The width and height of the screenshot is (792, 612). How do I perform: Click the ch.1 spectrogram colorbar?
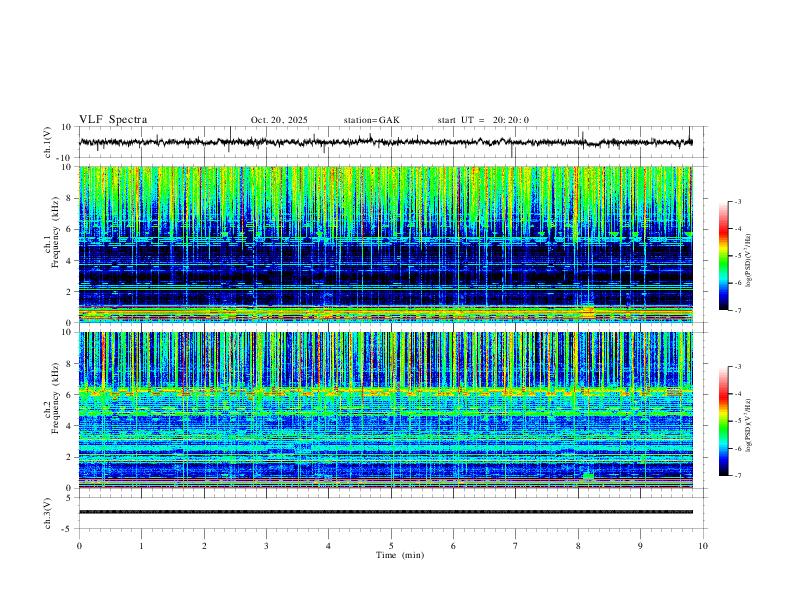tap(724, 255)
